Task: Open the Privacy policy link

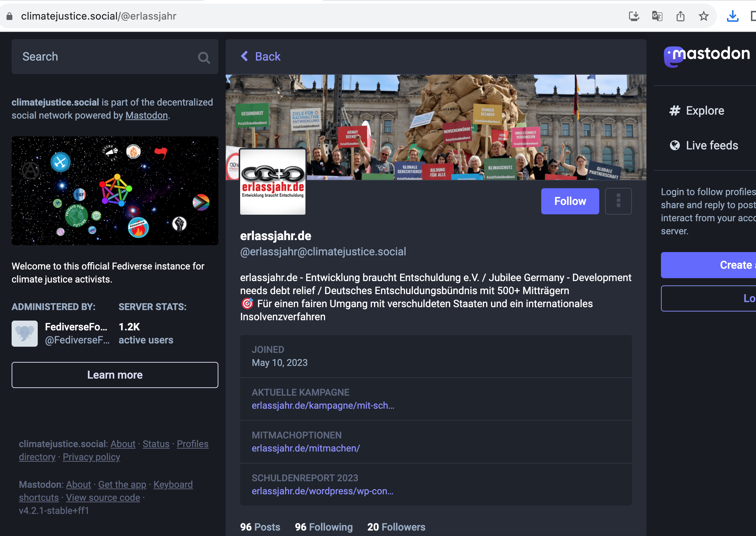Action: [x=91, y=457]
